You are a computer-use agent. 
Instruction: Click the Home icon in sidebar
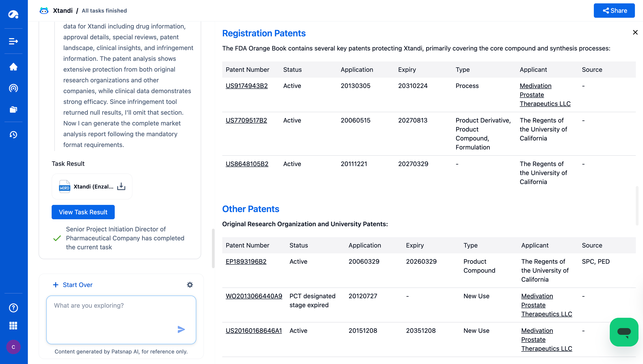pos(13,67)
